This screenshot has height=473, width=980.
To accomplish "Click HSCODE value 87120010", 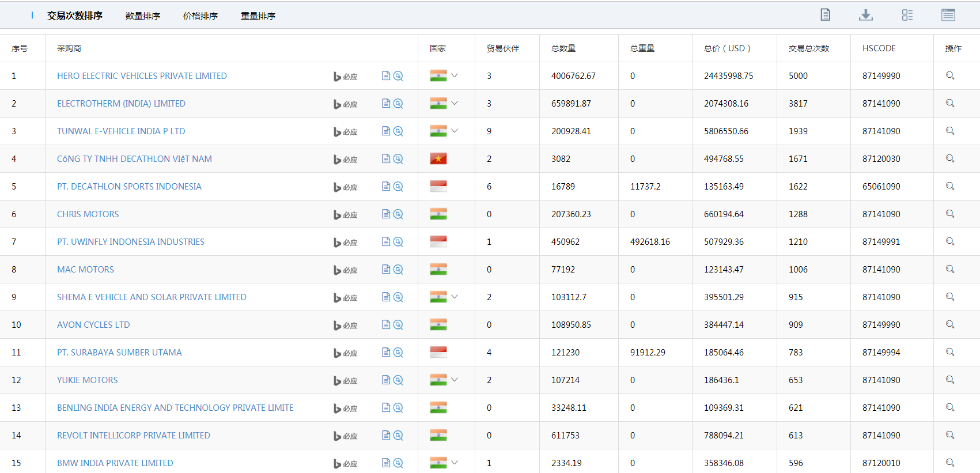I will 881,463.
